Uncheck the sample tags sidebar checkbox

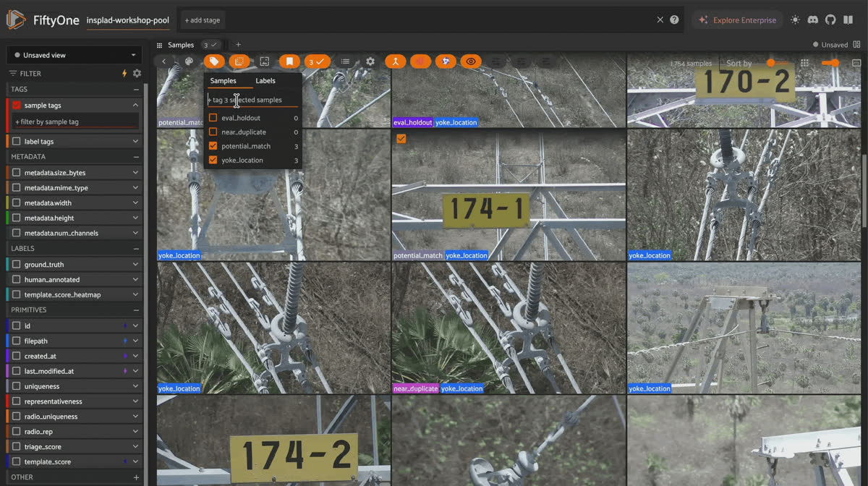pos(17,105)
